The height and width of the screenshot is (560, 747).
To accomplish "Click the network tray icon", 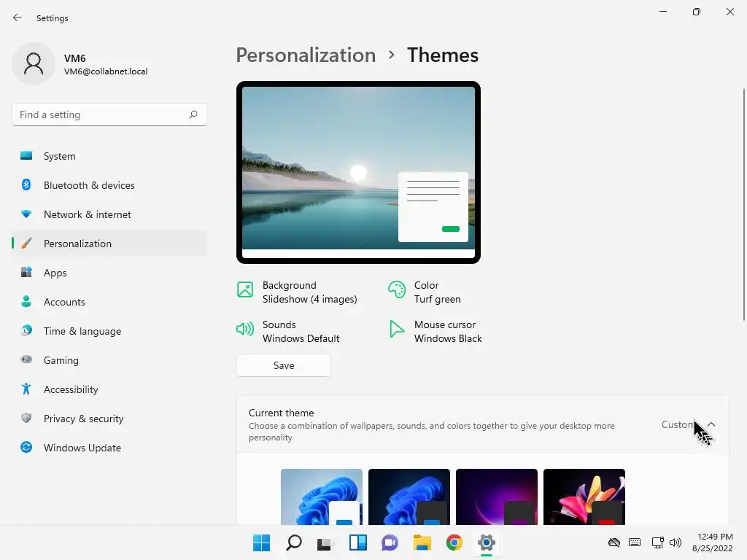I will [657, 542].
